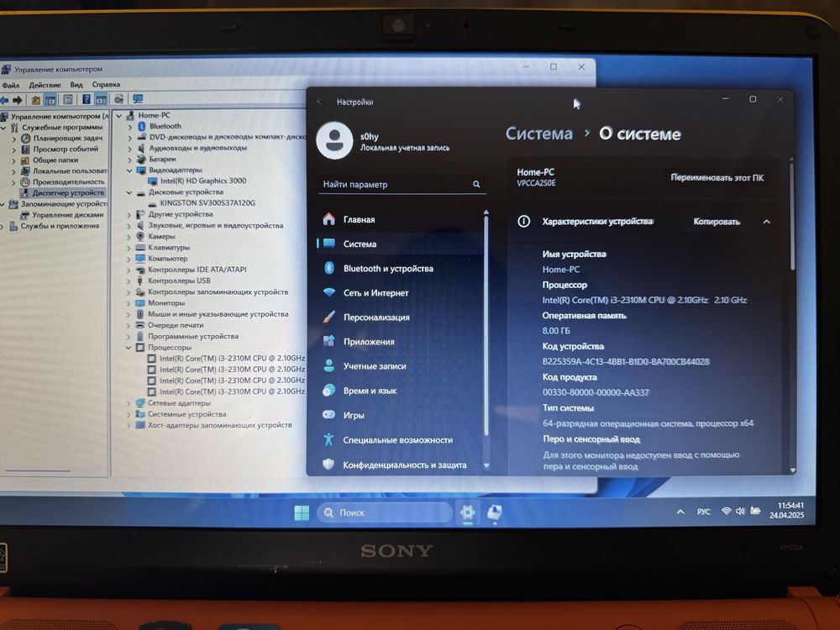Select Планировщик задач in the left tree

coord(67,139)
